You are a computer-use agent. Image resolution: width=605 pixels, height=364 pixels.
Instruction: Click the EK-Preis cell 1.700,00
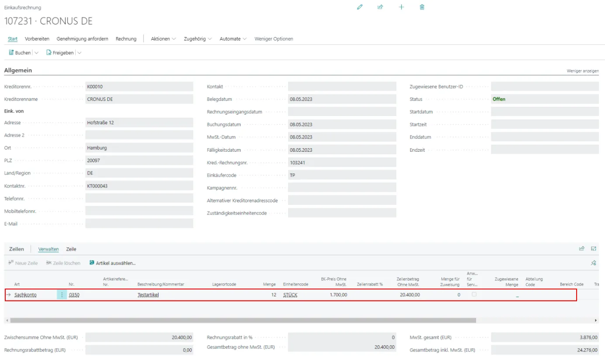point(338,295)
